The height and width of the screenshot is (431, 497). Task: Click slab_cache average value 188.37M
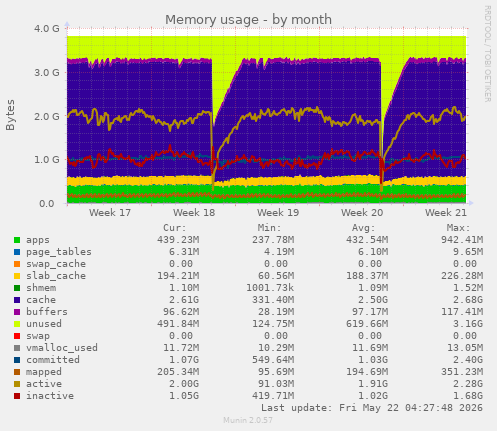tap(367, 276)
